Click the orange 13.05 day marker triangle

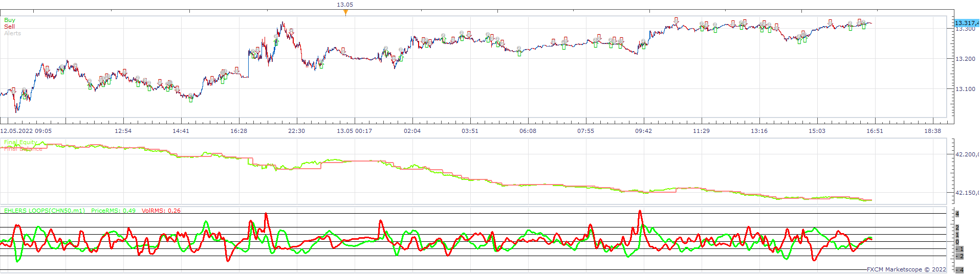pyautogui.click(x=345, y=12)
